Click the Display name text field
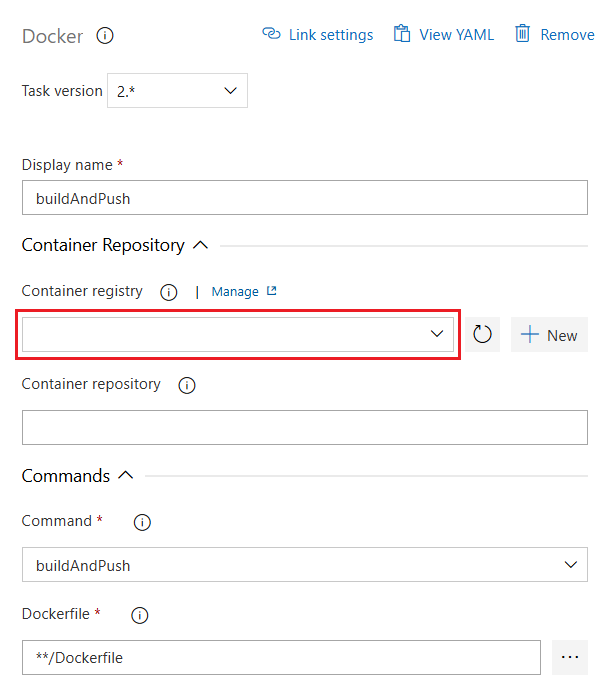Viewport: 604px width, 682px height. pos(304,198)
